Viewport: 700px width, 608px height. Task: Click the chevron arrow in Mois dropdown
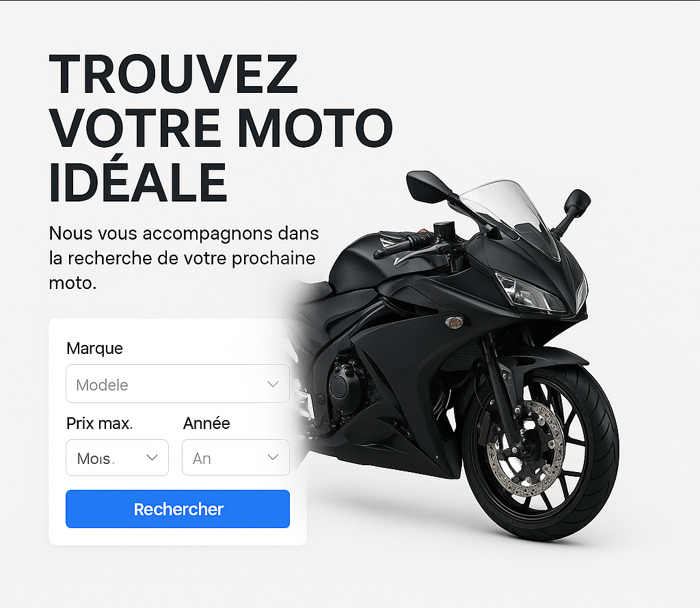point(152,458)
